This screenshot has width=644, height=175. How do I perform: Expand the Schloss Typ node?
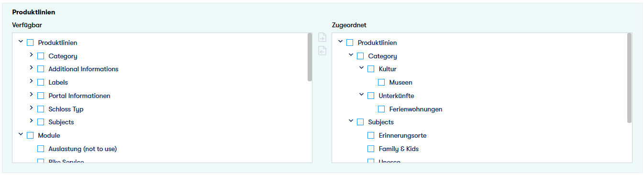tap(31, 108)
